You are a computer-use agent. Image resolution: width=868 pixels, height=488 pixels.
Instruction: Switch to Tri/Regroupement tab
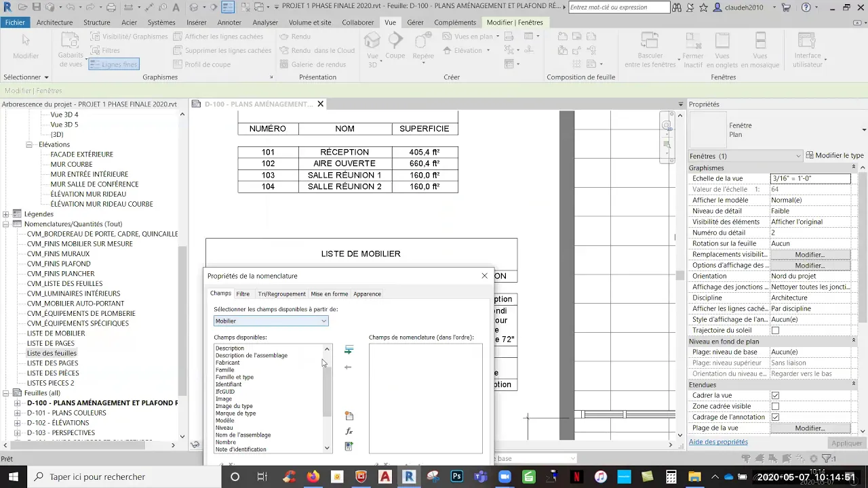pos(281,293)
